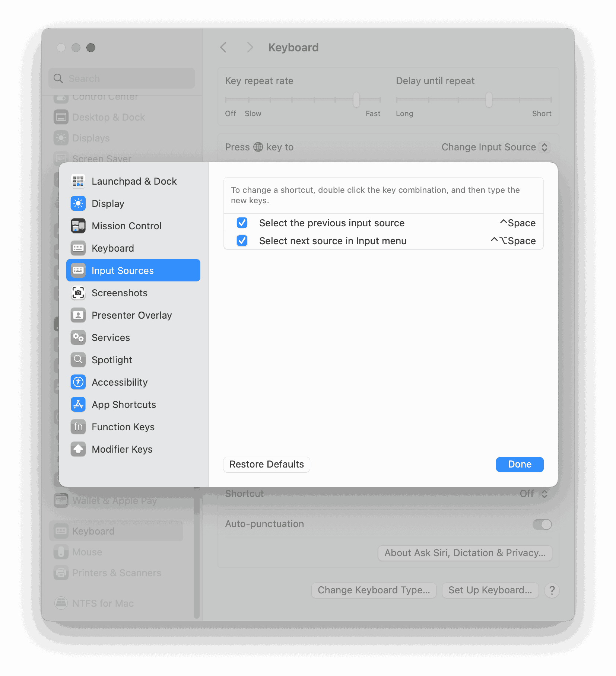The height and width of the screenshot is (676, 616).
Task: Click the Display sun icon
Action: [78, 204]
